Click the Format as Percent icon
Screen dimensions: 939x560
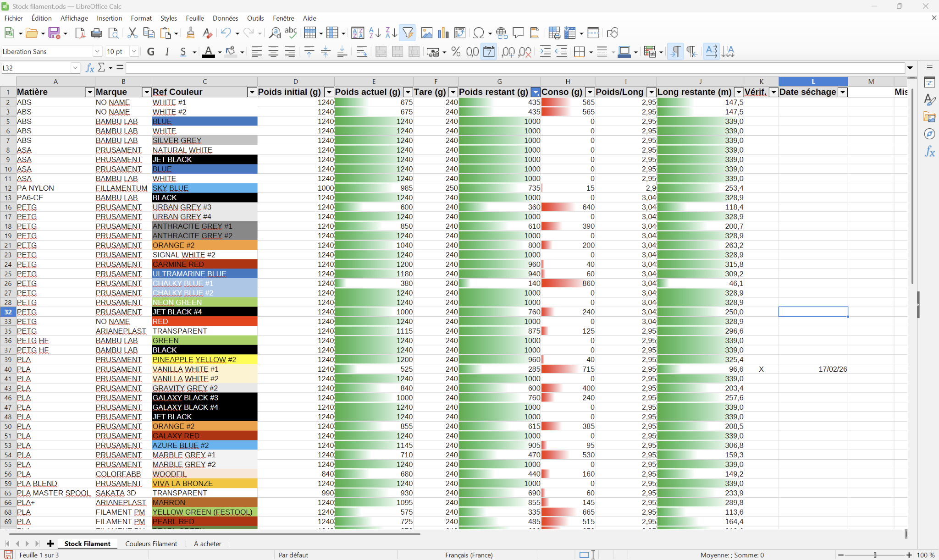tap(455, 52)
